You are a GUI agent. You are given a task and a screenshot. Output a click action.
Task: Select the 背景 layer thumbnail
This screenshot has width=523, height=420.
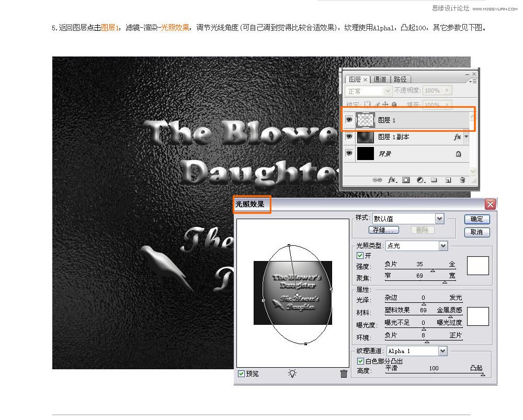pos(365,153)
